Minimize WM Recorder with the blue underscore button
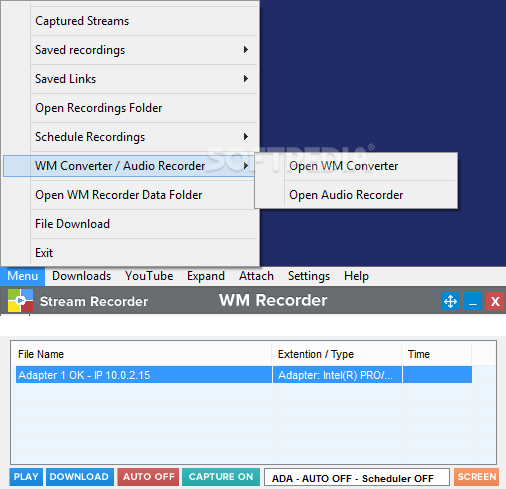Viewport: 506px width, 489px height. [473, 301]
